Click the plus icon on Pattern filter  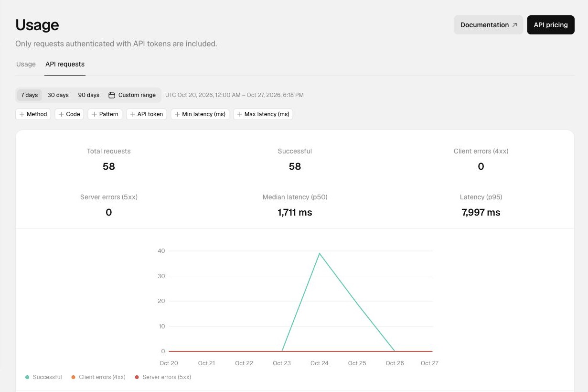pos(94,114)
